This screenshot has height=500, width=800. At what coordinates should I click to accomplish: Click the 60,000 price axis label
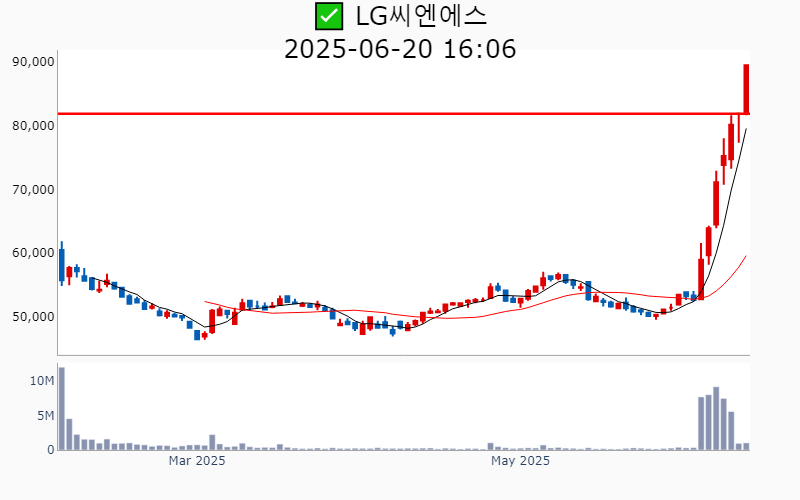33,253
